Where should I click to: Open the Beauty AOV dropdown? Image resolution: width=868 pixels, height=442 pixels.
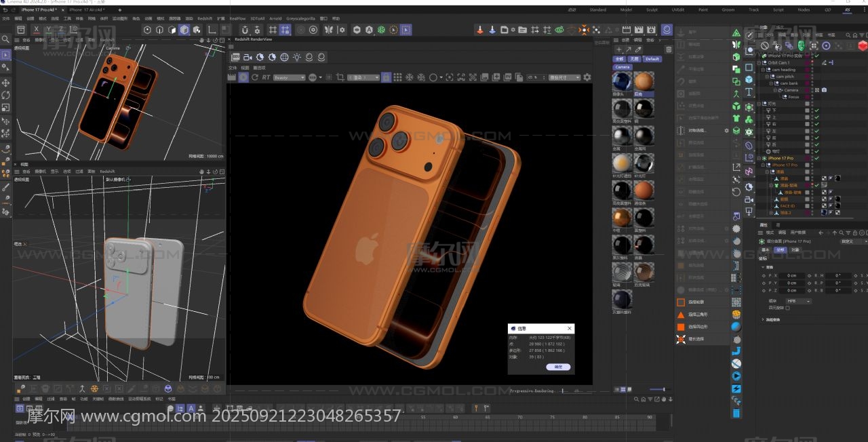tap(290, 77)
